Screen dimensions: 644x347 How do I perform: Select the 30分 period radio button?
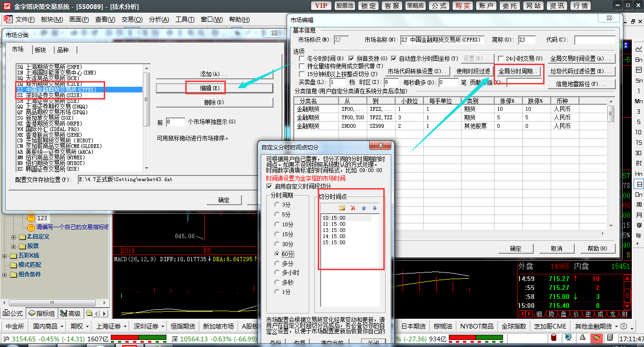tap(277, 244)
